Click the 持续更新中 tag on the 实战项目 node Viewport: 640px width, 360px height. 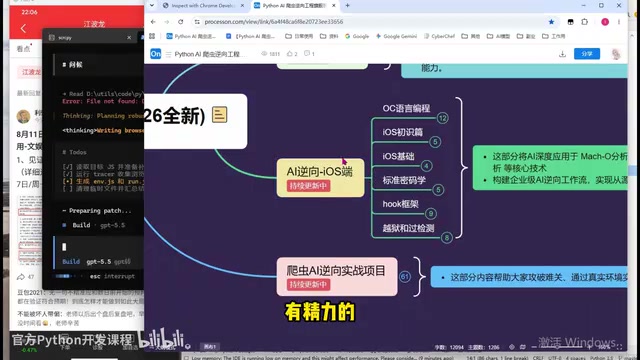click(308, 284)
